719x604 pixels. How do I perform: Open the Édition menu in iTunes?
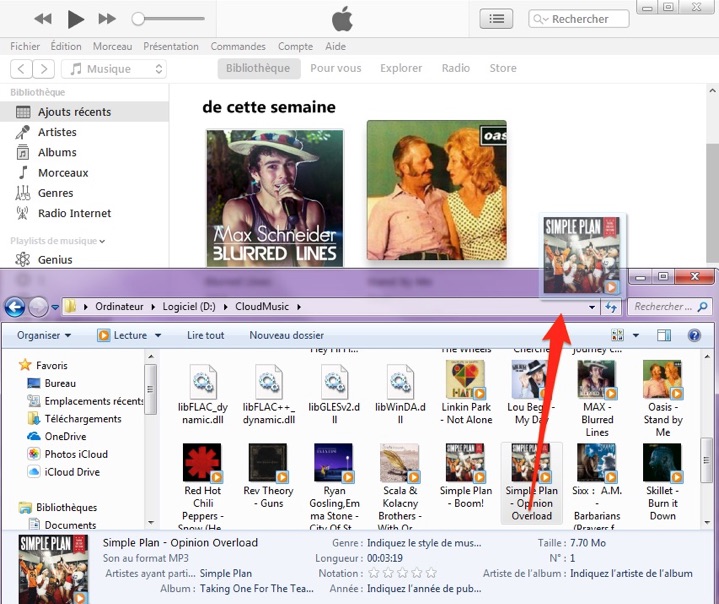(66, 46)
